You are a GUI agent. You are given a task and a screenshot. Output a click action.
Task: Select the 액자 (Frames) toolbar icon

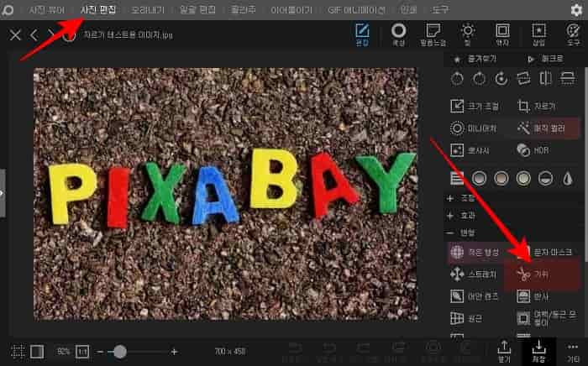point(502,35)
